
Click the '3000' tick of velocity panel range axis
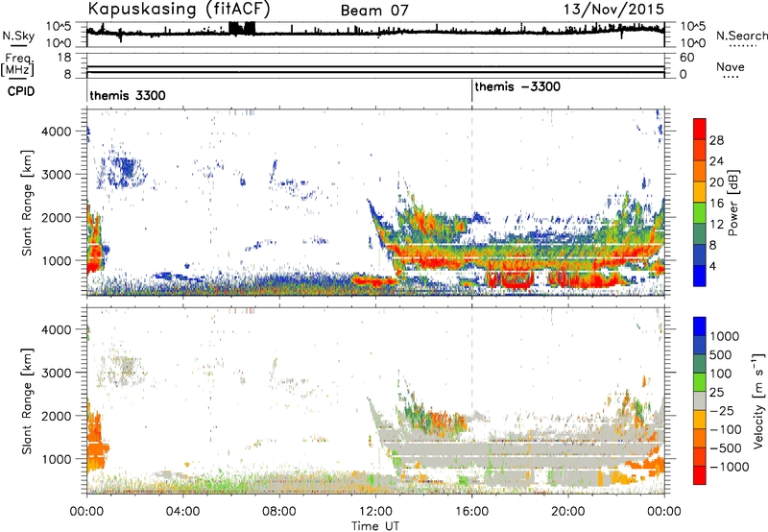coord(57,373)
